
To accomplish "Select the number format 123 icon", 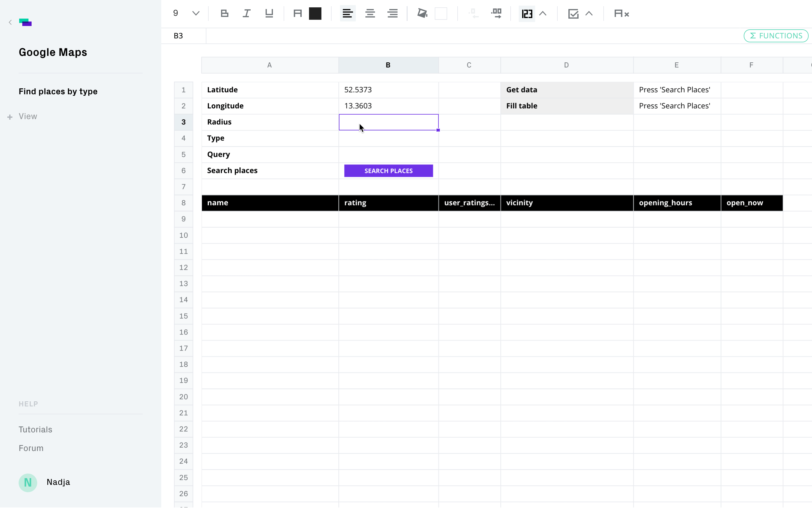I will tap(527, 14).
